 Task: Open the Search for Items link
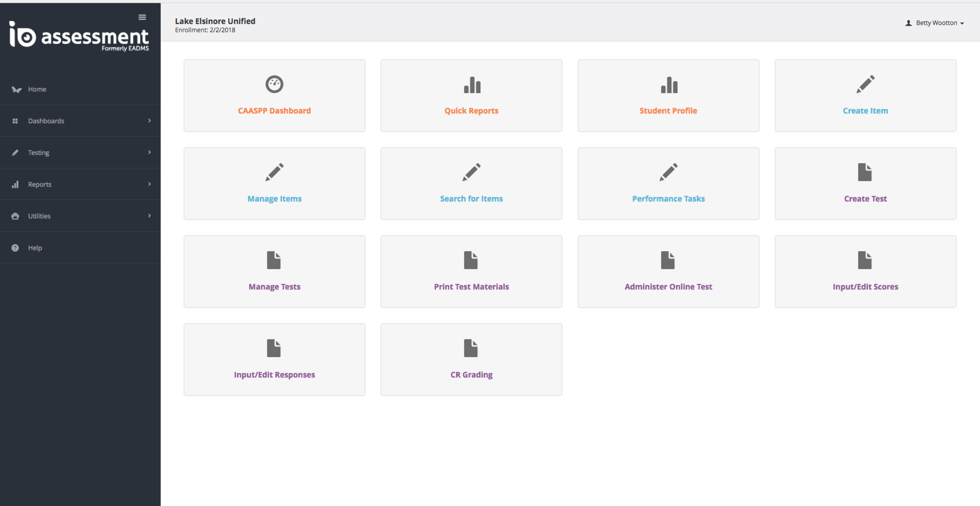pyautogui.click(x=471, y=198)
